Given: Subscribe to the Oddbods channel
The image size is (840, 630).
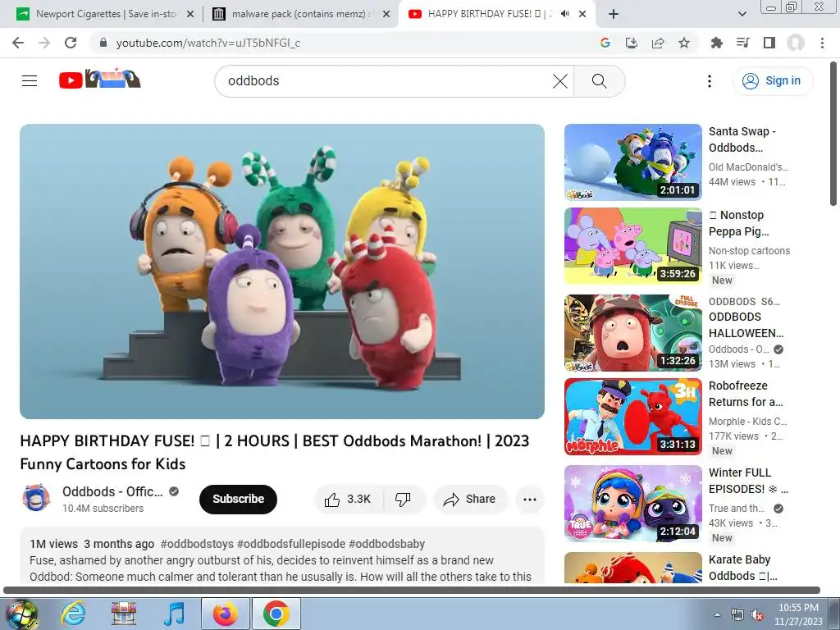Looking at the screenshot, I should click(238, 500).
